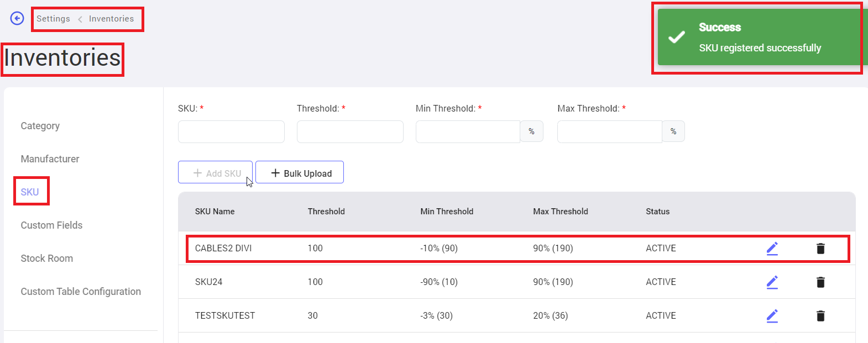Screen dimensions: 868x343
Task: Click threshold value 30 in TESTSKUTEST row
Action: coord(313,316)
